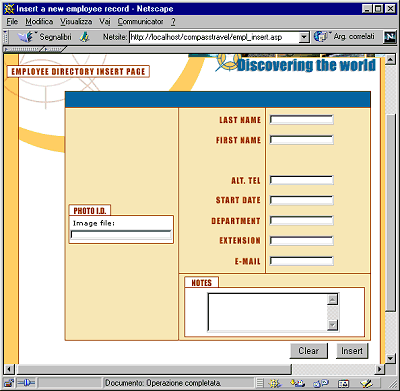
Task: Click the Netsite URL address field
Action: tap(214, 37)
